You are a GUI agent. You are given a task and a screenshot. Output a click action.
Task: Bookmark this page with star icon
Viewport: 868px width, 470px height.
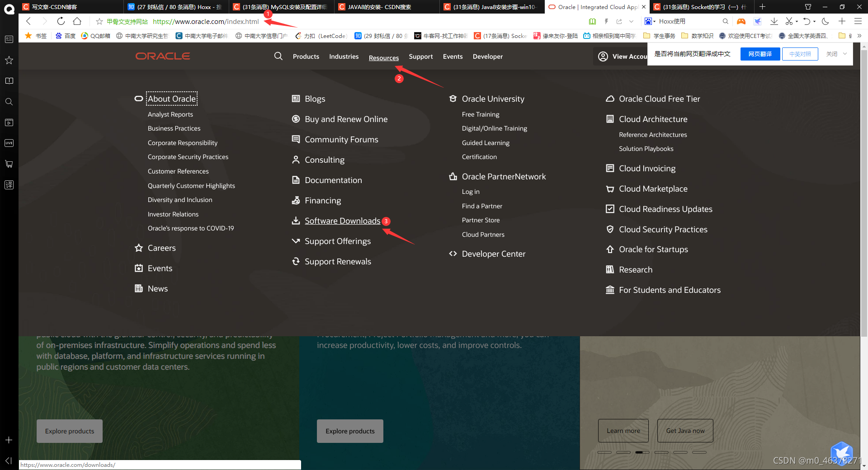pyautogui.click(x=99, y=21)
